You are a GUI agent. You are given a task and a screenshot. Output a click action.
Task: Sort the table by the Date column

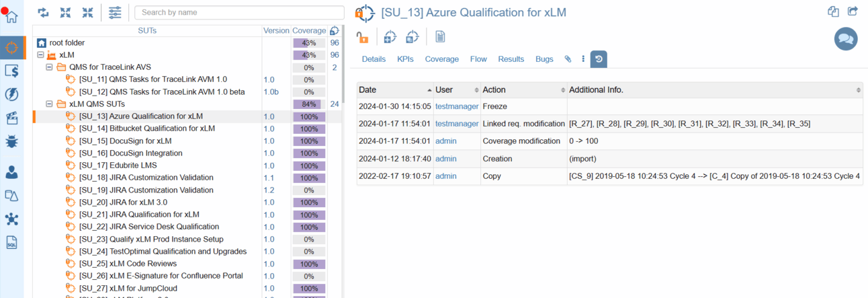pos(395,89)
